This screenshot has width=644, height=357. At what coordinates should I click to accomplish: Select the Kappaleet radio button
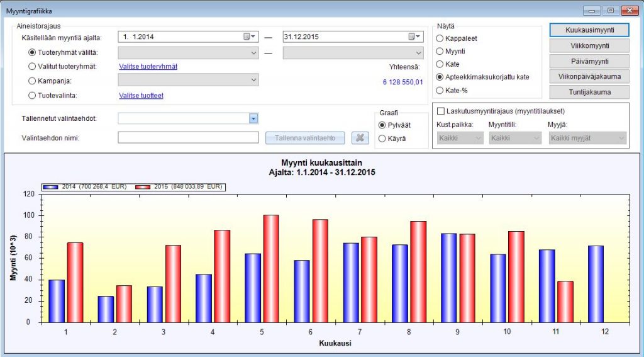[440, 38]
